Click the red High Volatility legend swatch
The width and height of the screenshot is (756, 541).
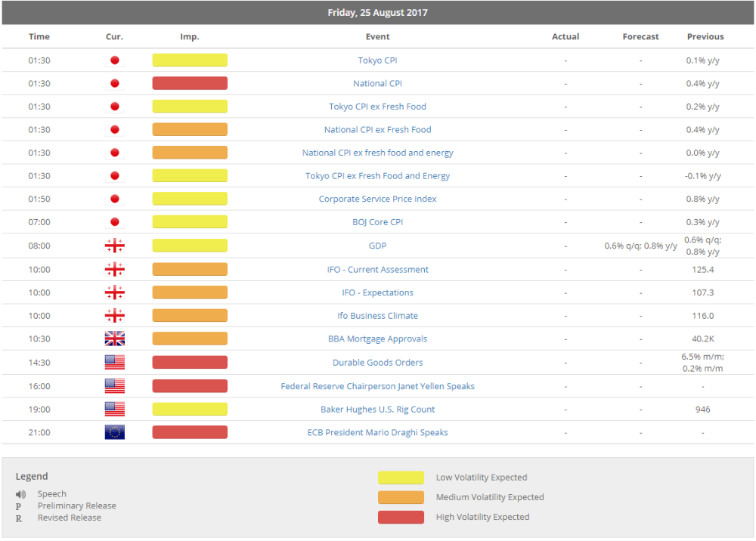coord(400,516)
